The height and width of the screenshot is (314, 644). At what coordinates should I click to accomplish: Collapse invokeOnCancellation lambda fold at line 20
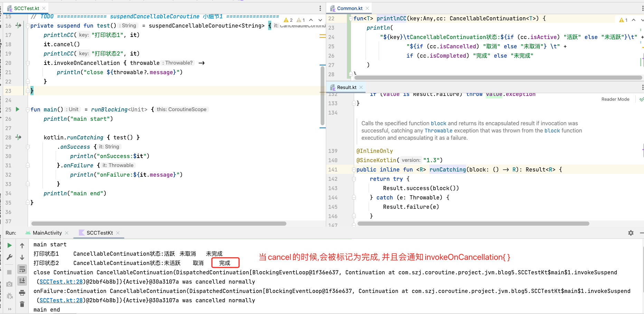pos(28,63)
